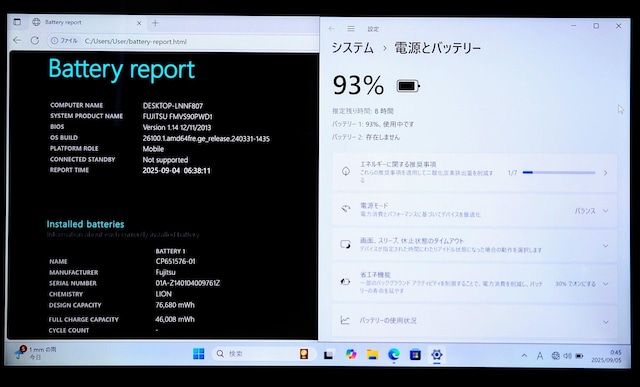Viewport: 640px width, 387px height.
Task: Click the 1/7 energy recommendations progress bar
Action: (x=558, y=173)
